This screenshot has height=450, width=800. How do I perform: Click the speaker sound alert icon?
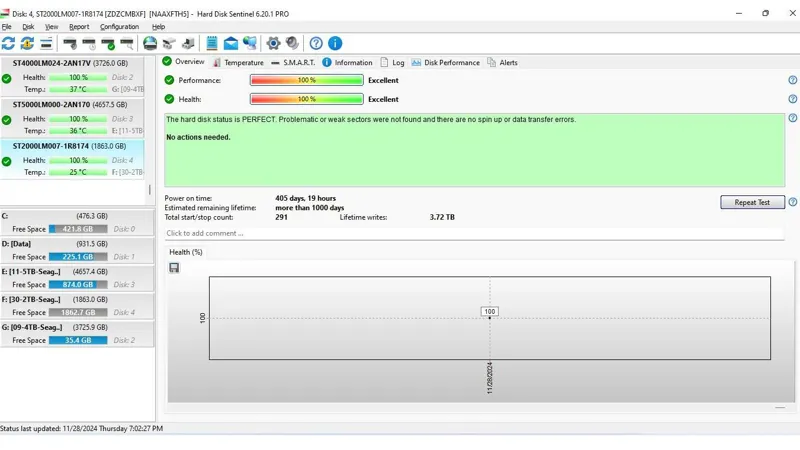pyautogui.click(x=292, y=44)
